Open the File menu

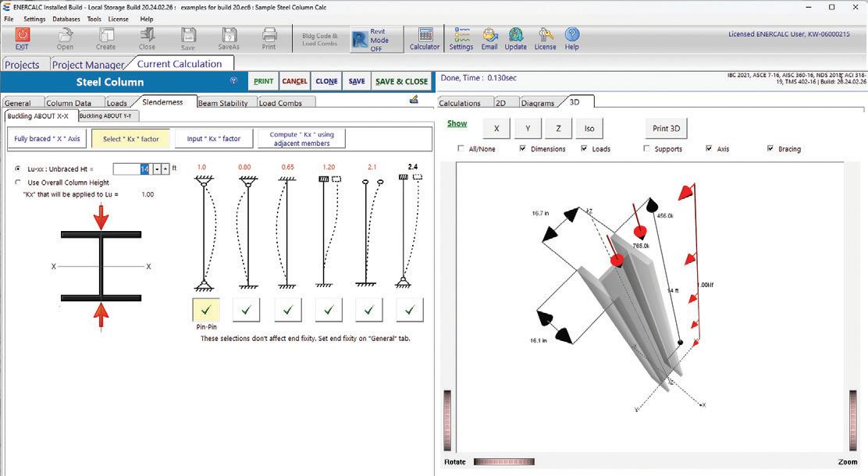coord(9,19)
